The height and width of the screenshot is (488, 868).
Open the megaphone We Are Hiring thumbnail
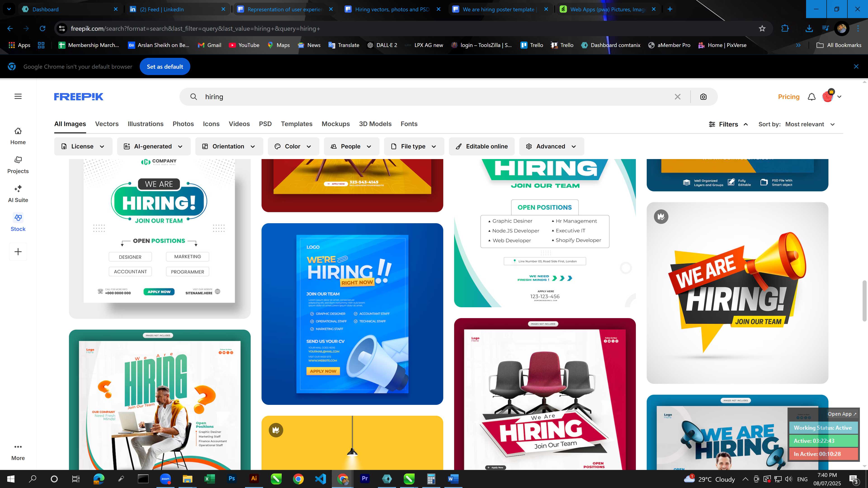pyautogui.click(x=737, y=293)
